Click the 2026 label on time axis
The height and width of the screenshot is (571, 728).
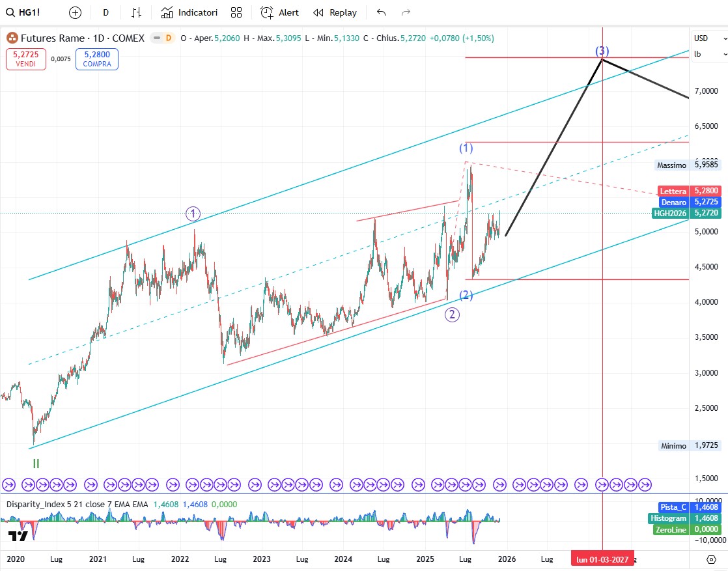507,559
